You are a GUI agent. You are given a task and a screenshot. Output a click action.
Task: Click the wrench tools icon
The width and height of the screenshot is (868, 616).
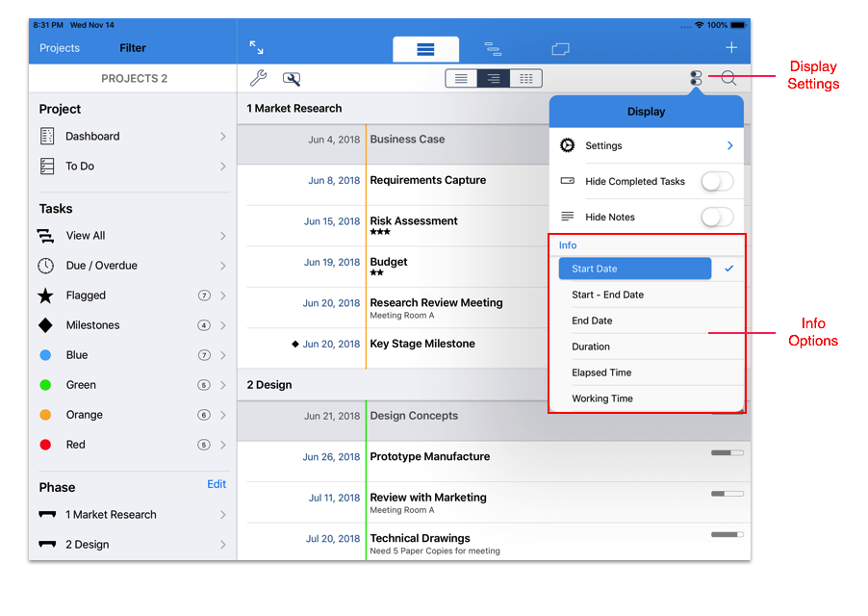(257, 79)
